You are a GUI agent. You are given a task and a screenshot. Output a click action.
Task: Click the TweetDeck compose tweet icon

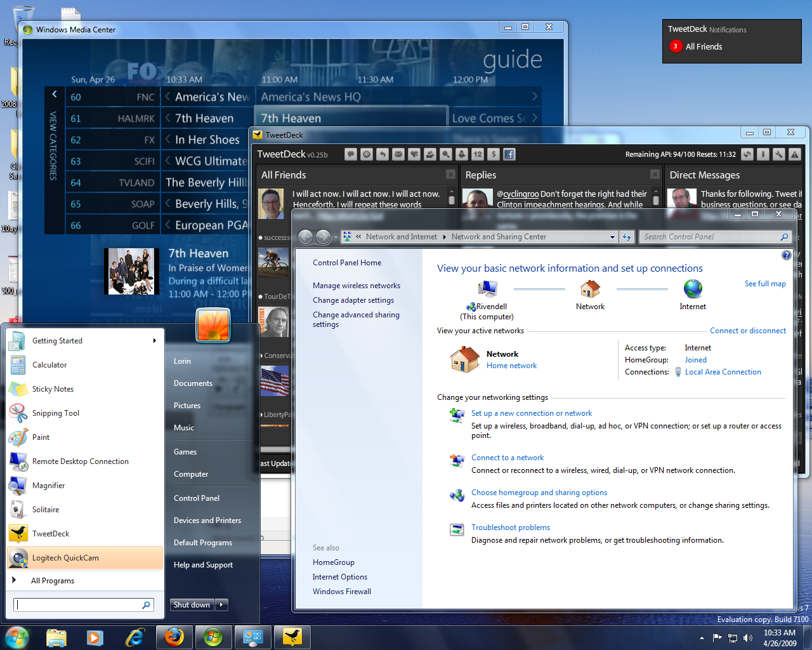click(351, 154)
